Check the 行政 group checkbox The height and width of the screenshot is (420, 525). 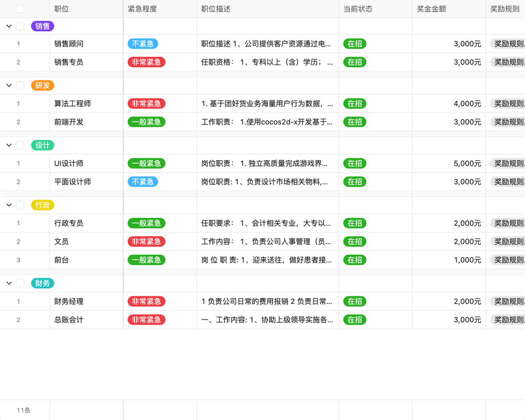(x=20, y=205)
